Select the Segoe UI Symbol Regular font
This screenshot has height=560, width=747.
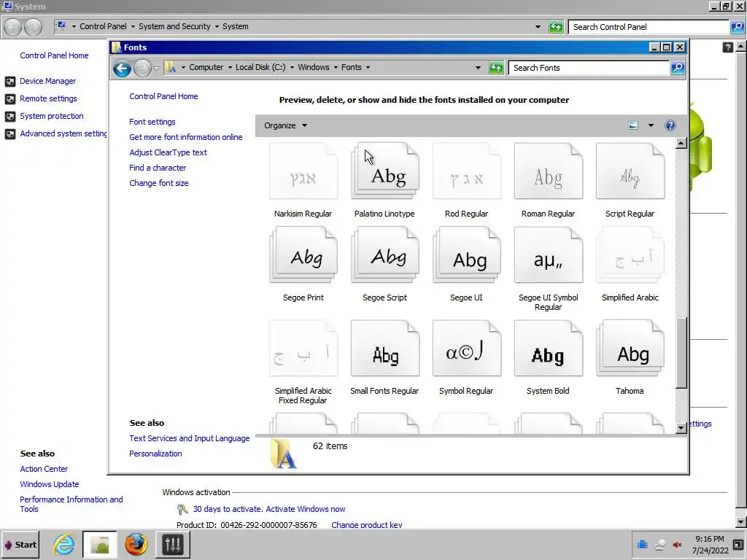(x=549, y=255)
